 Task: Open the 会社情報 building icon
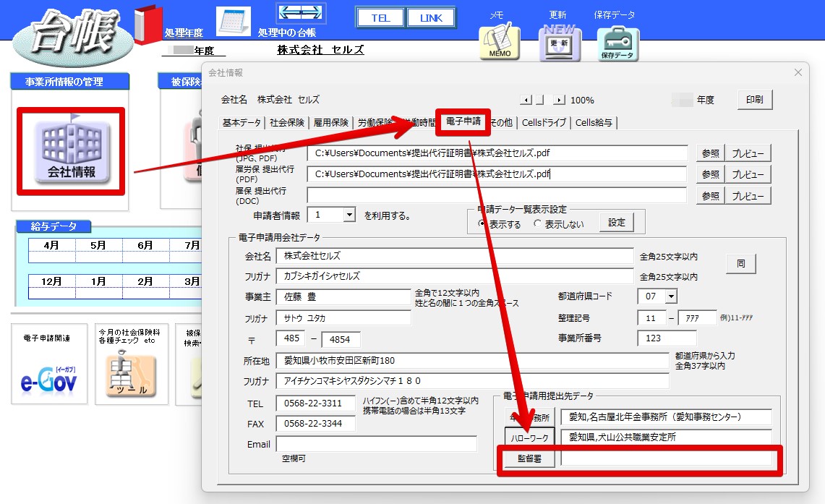pyautogui.click(x=72, y=152)
